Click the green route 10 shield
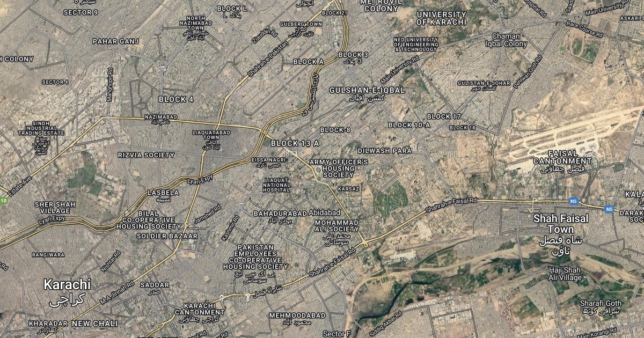This screenshot has height=338, width=644. pos(2,201)
